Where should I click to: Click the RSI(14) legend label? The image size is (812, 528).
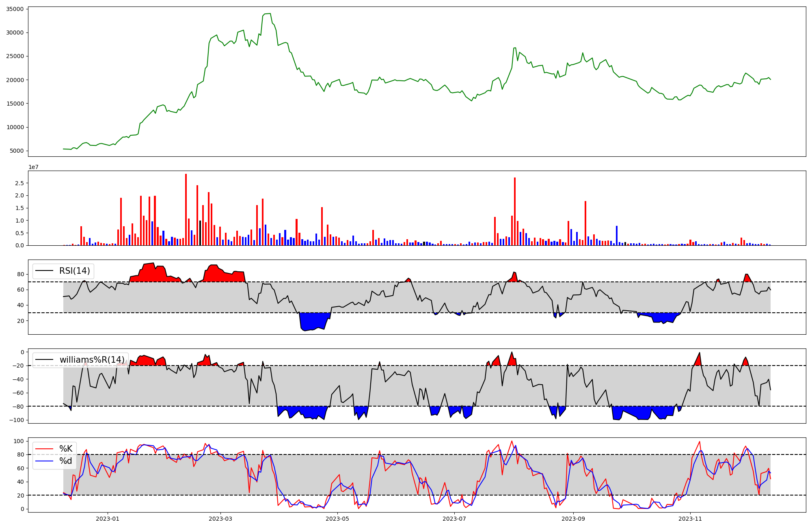click(74, 271)
